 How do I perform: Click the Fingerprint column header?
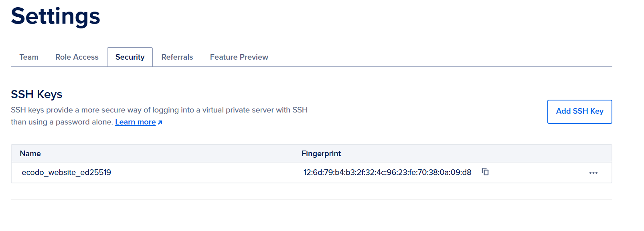321,154
